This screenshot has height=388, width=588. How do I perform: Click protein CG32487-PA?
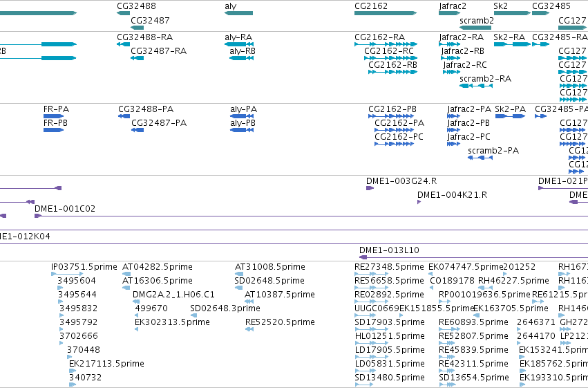click(137, 130)
